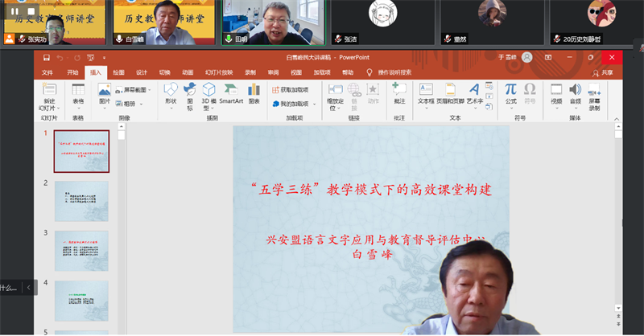Save the presentation with the floppy icon
This screenshot has height=336, width=644.
point(47,57)
